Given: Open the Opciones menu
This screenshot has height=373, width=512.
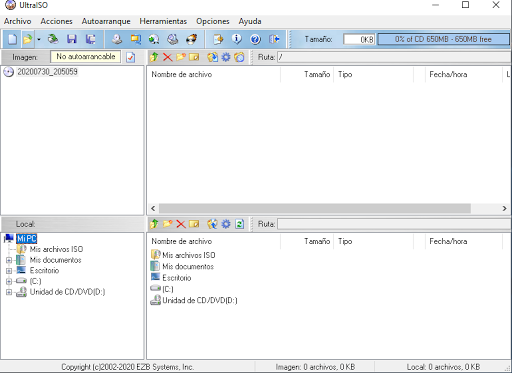Looking at the screenshot, I should (x=213, y=21).
